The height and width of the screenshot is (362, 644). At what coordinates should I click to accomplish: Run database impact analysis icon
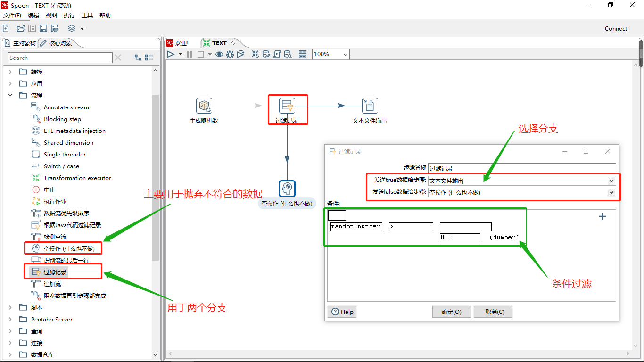point(266,54)
